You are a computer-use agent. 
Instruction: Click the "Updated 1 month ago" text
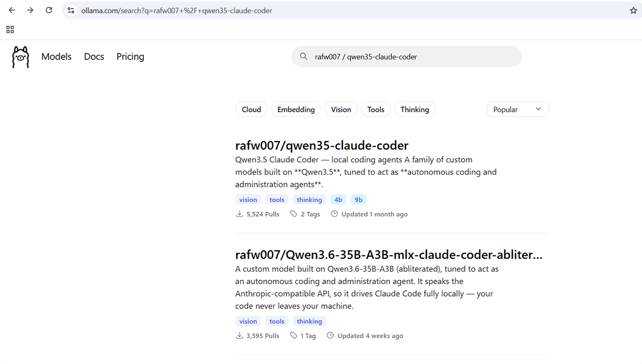[x=374, y=214]
